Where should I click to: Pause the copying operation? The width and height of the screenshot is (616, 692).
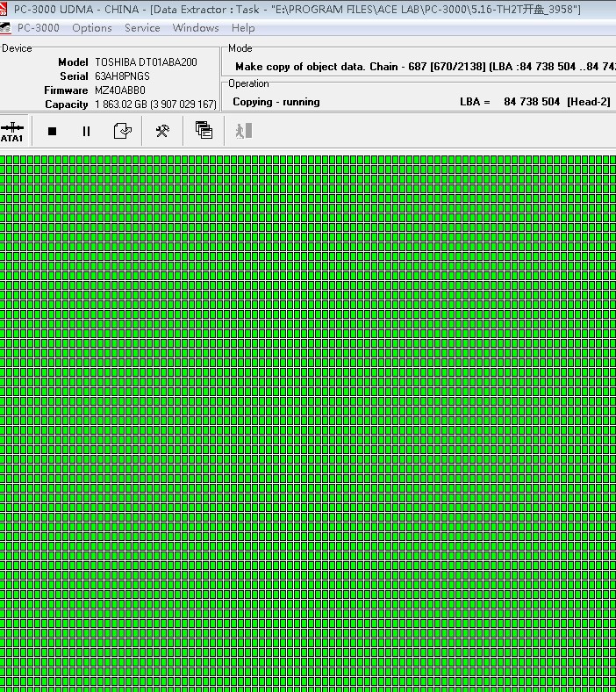pos(86,132)
